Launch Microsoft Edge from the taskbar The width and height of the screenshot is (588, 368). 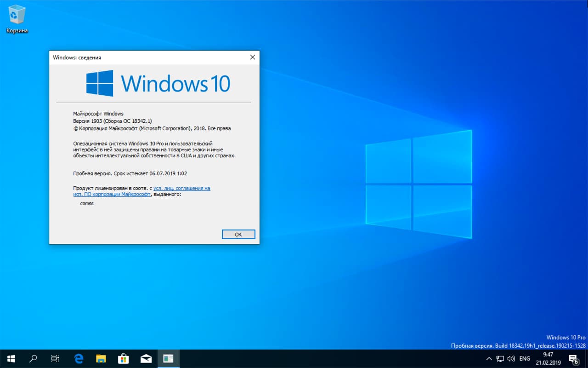[x=78, y=358]
